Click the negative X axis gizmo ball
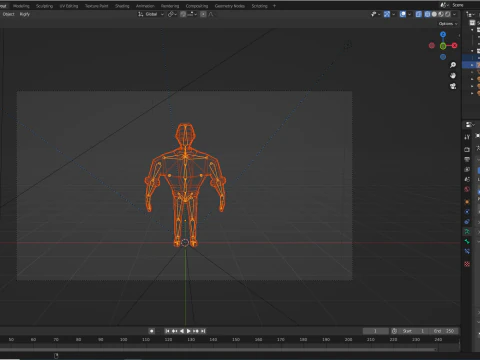This screenshot has height=360, width=480. [x=432, y=46]
